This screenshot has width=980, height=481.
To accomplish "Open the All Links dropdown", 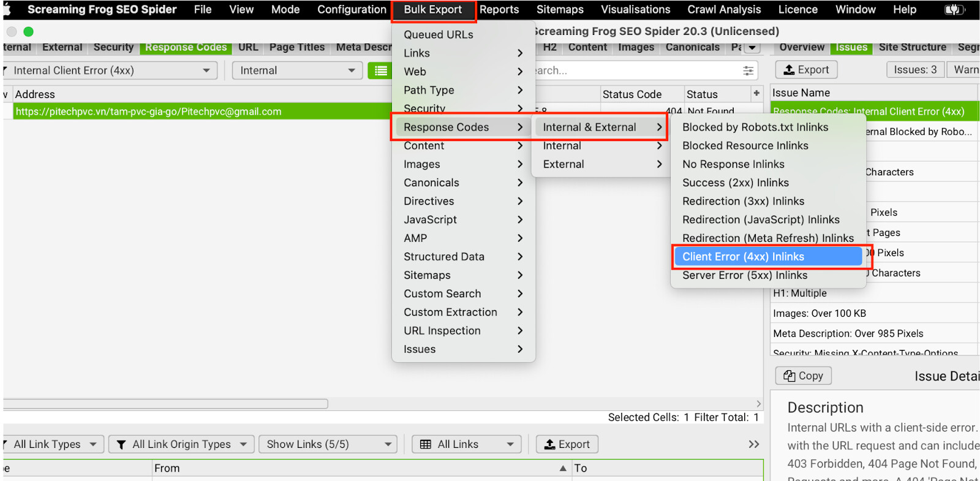I will click(x=466, y=444).
